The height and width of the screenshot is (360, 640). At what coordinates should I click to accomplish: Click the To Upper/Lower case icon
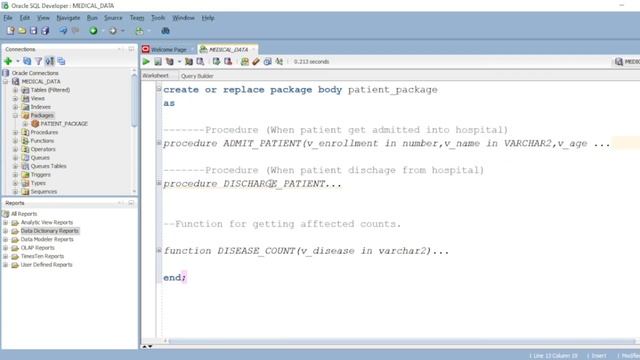279,62
